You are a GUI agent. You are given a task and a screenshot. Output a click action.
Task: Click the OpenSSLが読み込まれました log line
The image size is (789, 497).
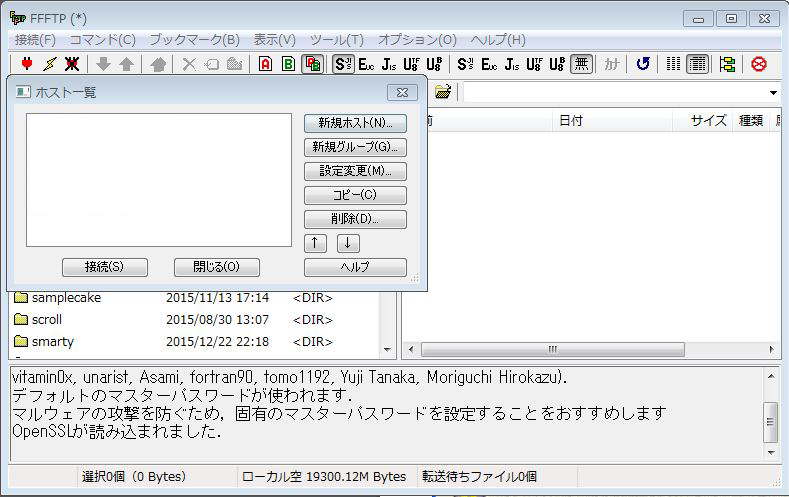[117, 432]
